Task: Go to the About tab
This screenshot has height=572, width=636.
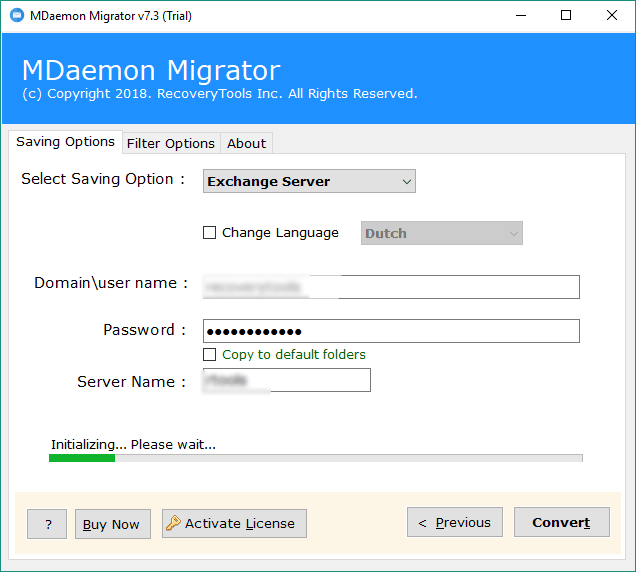Action: 247,143
